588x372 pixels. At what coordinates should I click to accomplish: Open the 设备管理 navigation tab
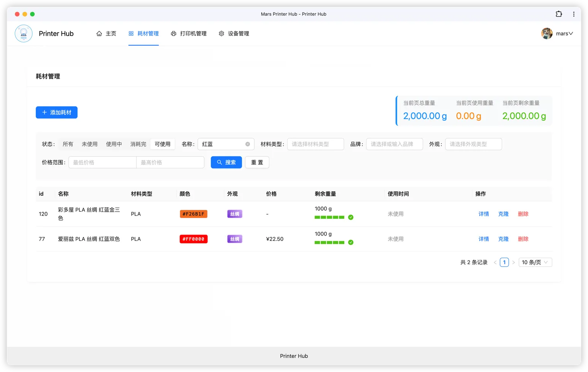click(x=234, y=34)
